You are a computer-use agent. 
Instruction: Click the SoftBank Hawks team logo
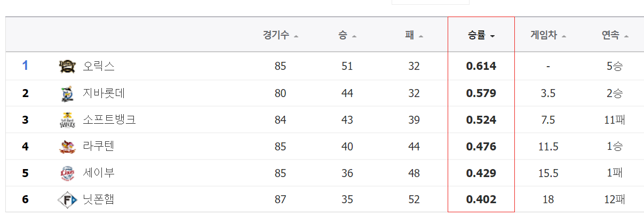[68, 120]
